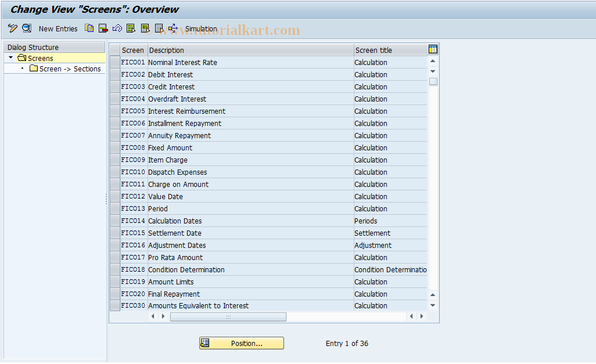Click the Item Charge description cell
Viewport: 596px width, 364px height.
coord(250,160)
